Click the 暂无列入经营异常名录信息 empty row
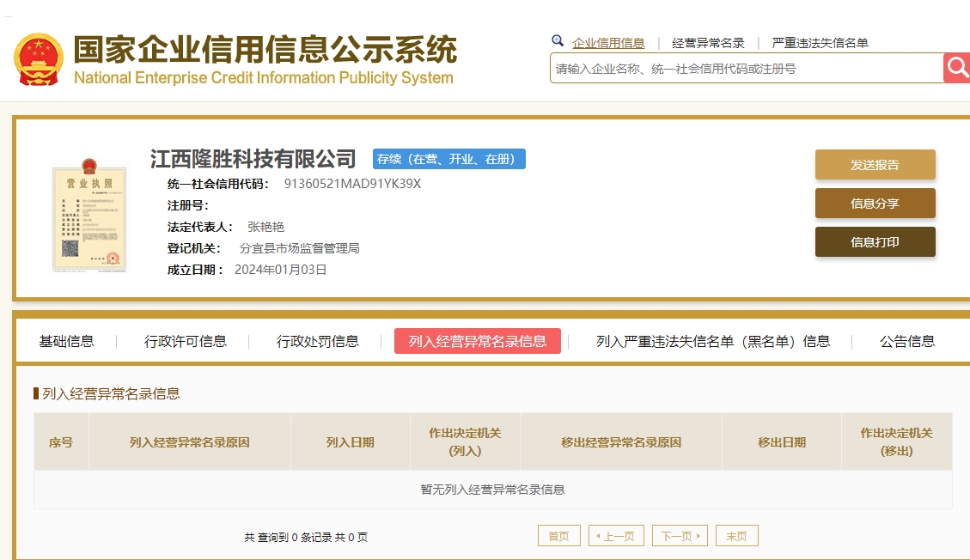970x560 pixels. 493,490
